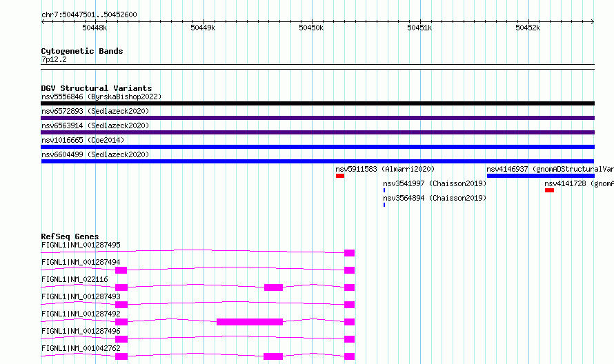614x364 pixels.
Task: Click the black nsv5556846 variant bar
Action: pyautogui.click(x=317, y=103)
